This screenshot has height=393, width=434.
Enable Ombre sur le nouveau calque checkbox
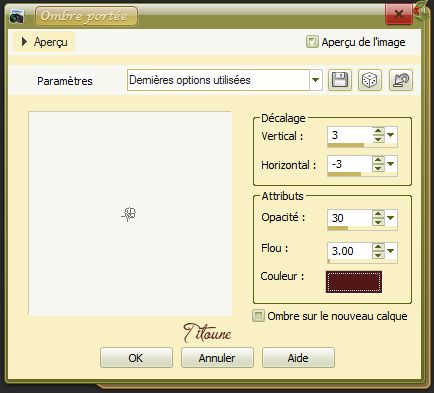coord(258,316)
